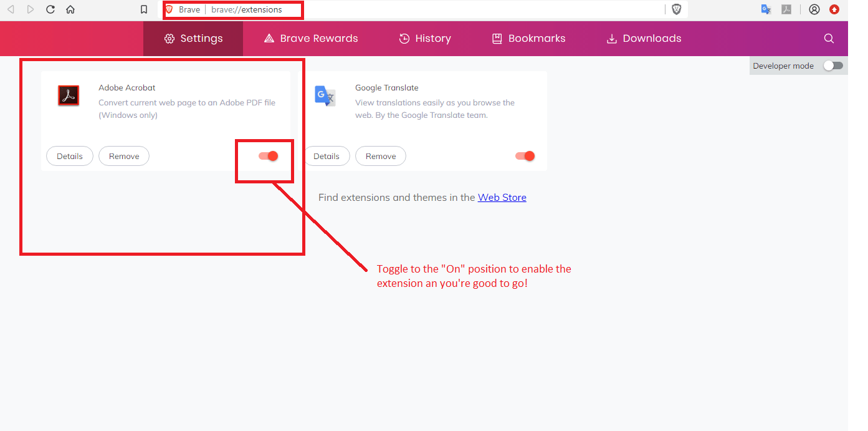Click the home icon
868x431 pixels.
point(70,9)
